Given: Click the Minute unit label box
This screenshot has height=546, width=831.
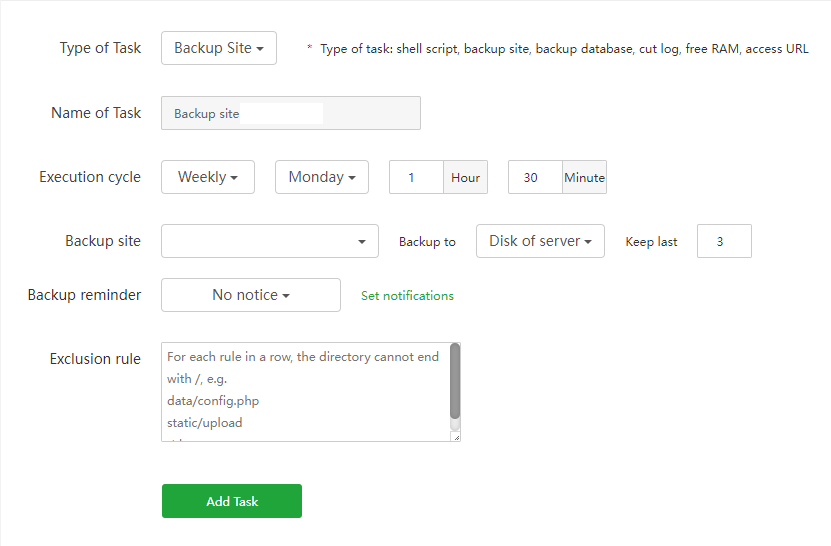Looking at the screenshot, I should point(584,177).
